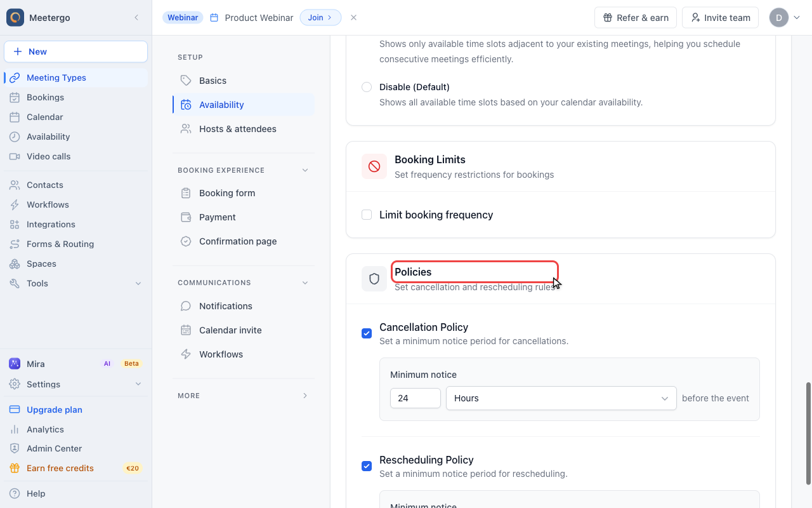This screenshot has height=508, width=812.
Task: Click the Policies heading text
Action: point(413,272)
